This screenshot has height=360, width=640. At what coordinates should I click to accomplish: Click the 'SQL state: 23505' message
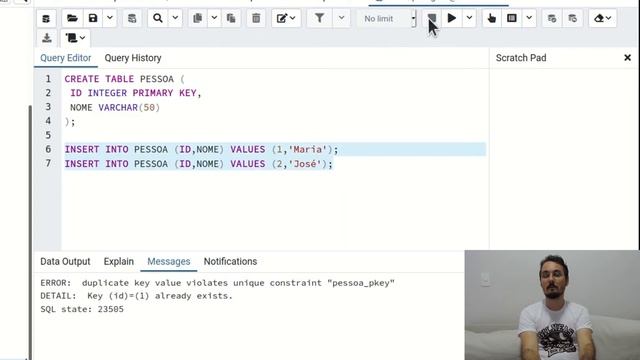coord(82,309)
